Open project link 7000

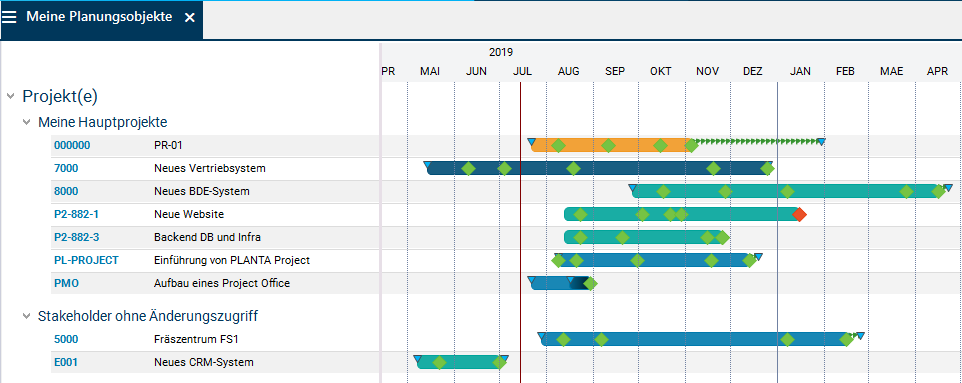tap(66, 168)
